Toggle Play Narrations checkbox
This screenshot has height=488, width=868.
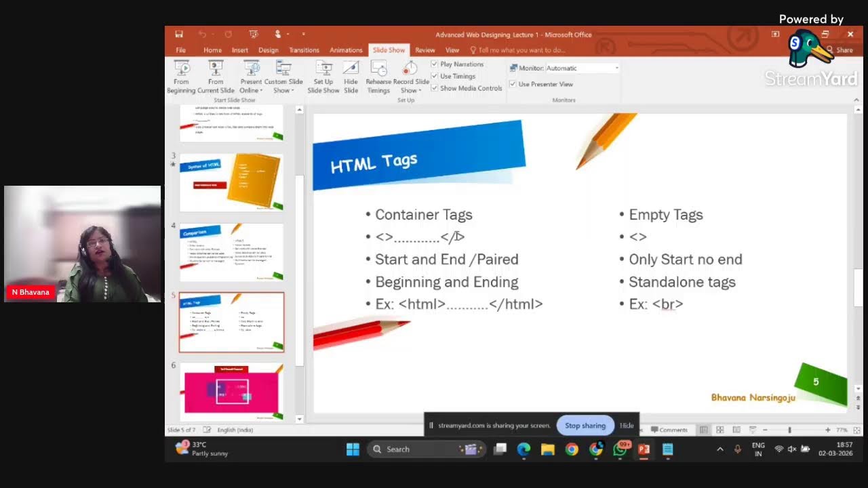(435, 64)
